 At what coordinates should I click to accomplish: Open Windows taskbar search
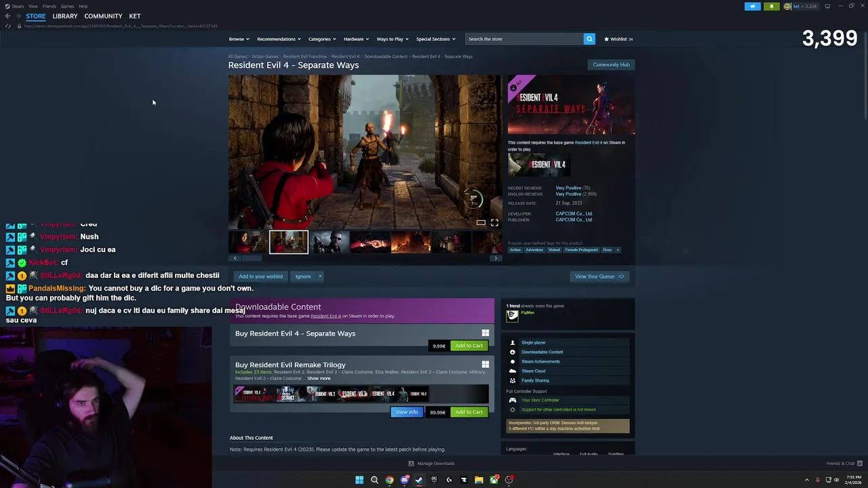coord(374,480)
